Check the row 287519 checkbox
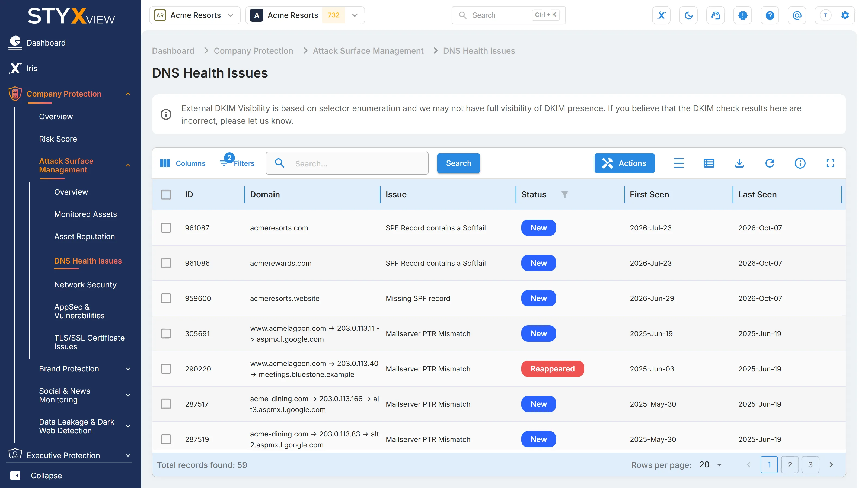This screenshot has width=868, height=488. [166, 439]
